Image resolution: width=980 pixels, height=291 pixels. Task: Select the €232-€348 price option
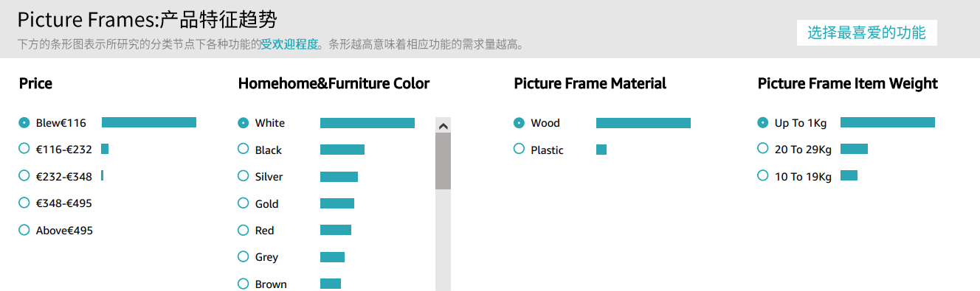[24, 175]
